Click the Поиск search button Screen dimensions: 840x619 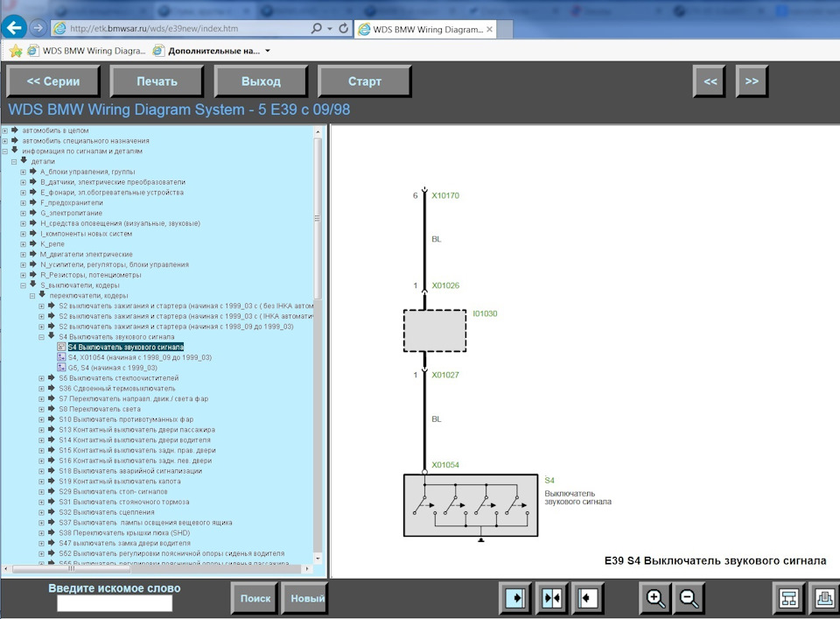(255, 598)
